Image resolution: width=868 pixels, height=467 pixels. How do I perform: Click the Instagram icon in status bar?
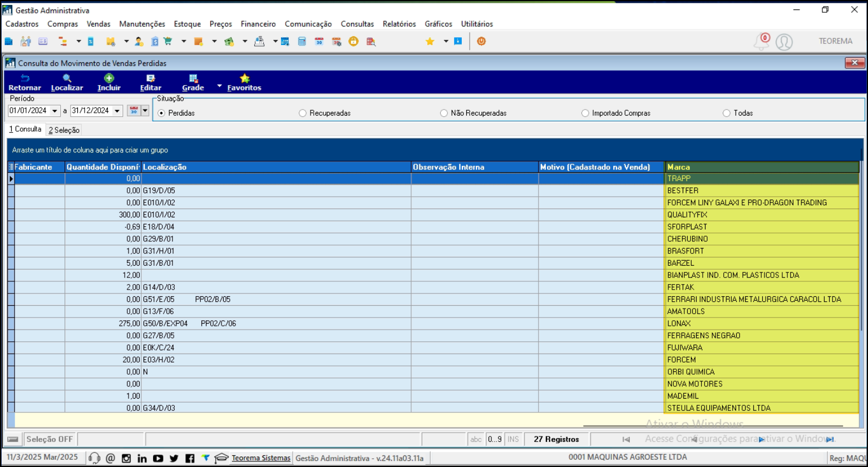pos(126,458)
